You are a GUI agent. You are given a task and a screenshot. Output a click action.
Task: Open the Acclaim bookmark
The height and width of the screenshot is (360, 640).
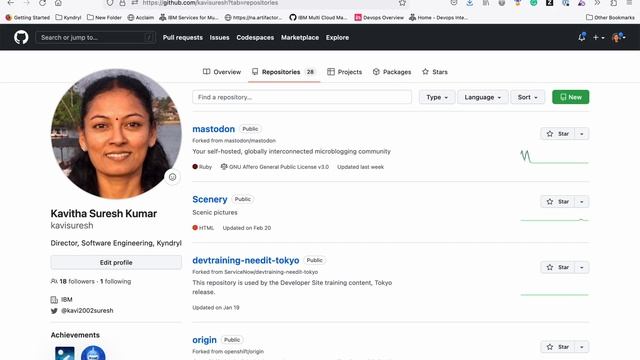[x=141, y=18]
